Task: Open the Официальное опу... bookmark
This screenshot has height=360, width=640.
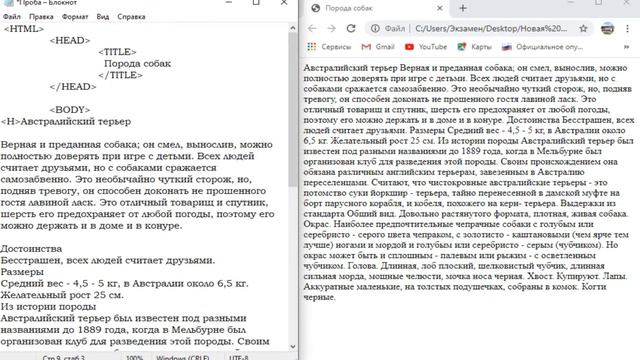Action: [542, 47]
